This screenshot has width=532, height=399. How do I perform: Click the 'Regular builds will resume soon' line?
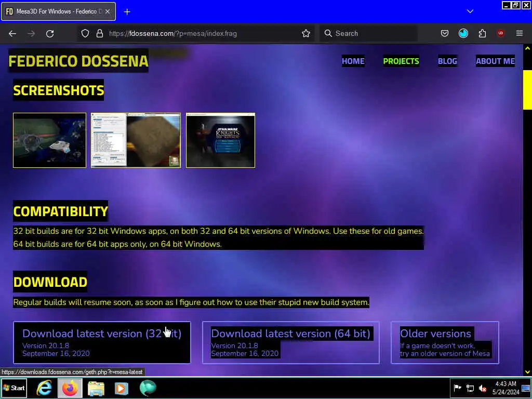click(x=191, y=302)
